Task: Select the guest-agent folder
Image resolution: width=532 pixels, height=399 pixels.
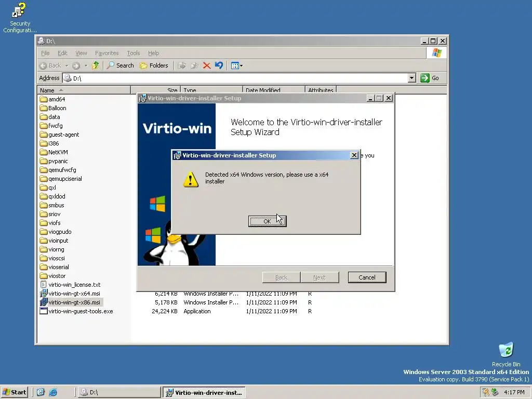Action: click(x=59, y=135)
